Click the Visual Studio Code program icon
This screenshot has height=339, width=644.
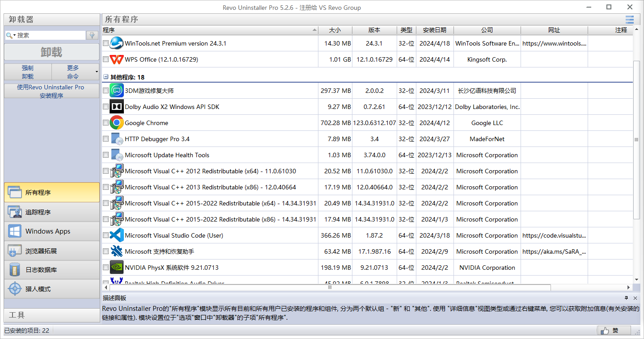click(117, 235)
